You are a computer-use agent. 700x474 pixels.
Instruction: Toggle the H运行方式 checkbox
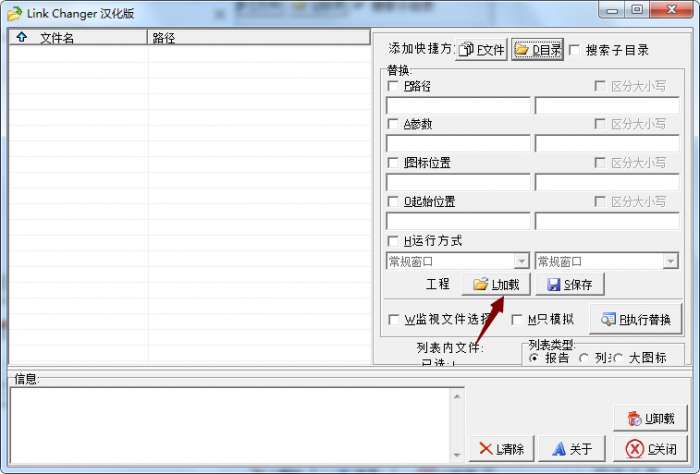coord(393,241)
